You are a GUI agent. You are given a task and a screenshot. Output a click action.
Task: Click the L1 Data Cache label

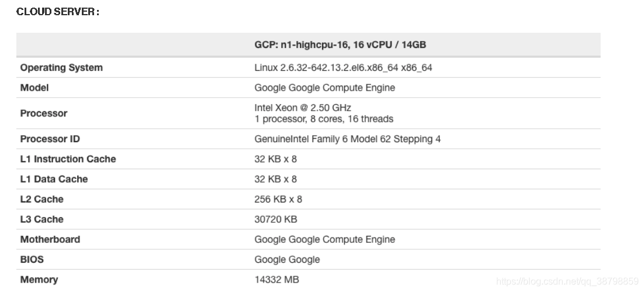pyautogui.click(x=54, y=179)
